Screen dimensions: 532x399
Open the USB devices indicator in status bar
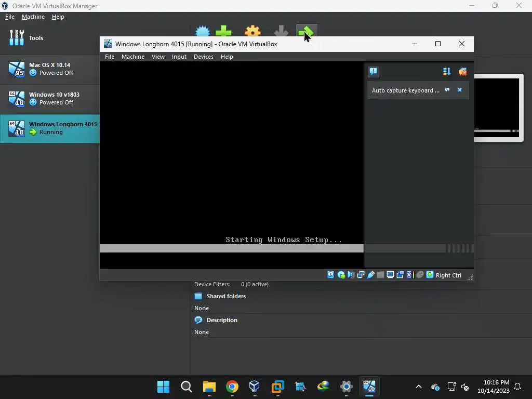click(370, 275)
